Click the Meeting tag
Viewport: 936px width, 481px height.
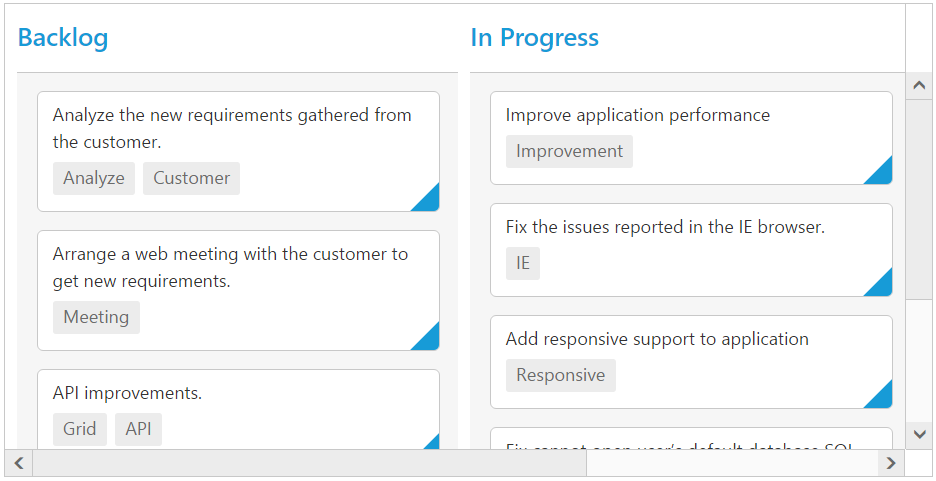tap(96, 317)
